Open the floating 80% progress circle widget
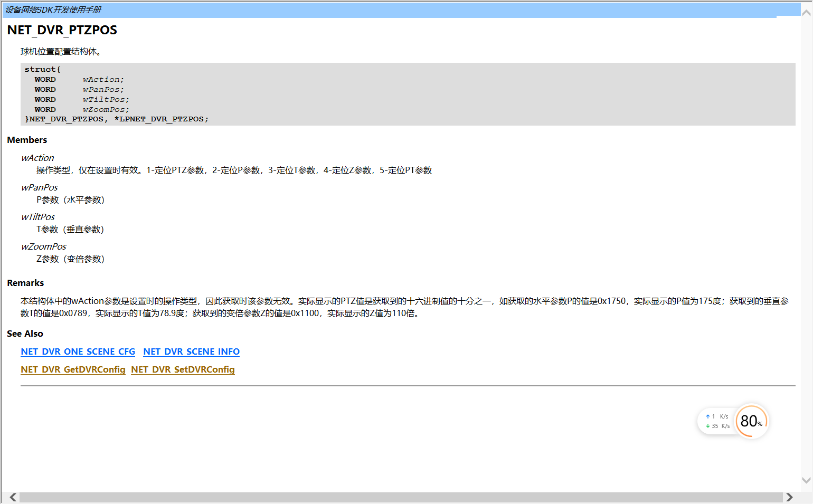This screenshot has width=813, height=504. pos(751,421)
